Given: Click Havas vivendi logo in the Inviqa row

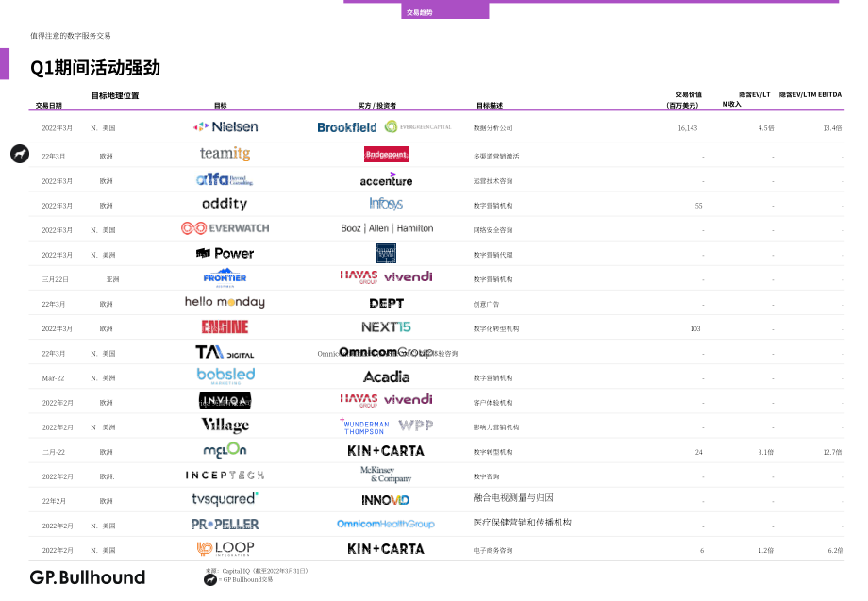Looking at the screenshot, I should pyautogui.click(x=387, y=399).
